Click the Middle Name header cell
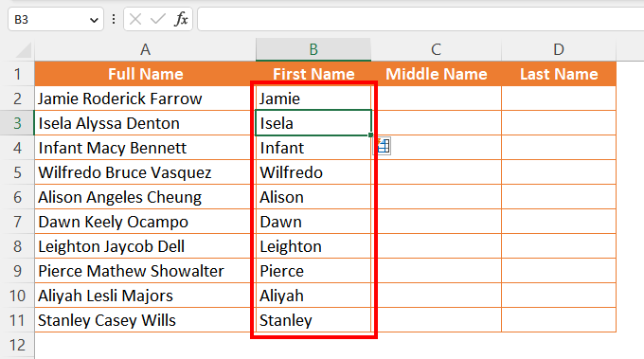The height and width of the screenshot is (359, 644). pos(437,74)
